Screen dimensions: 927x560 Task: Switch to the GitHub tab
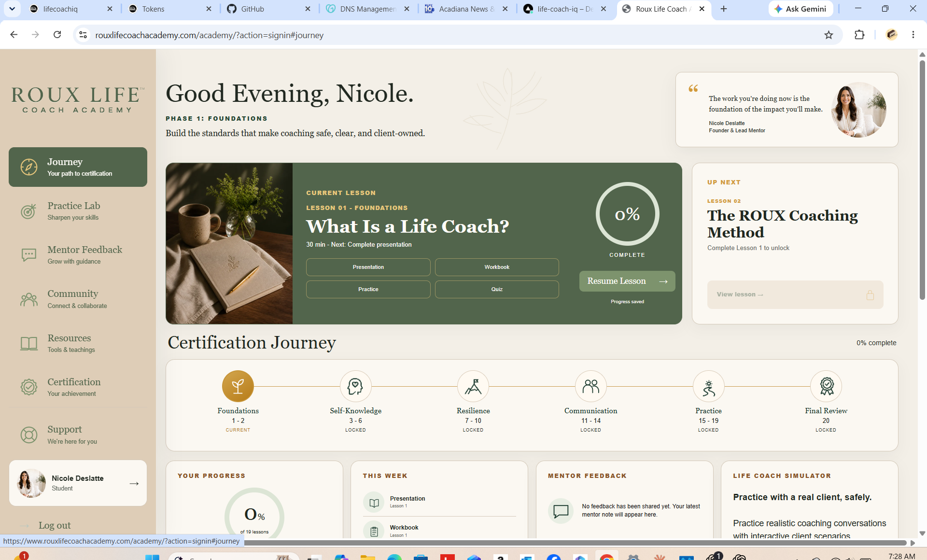click(268, 9)
